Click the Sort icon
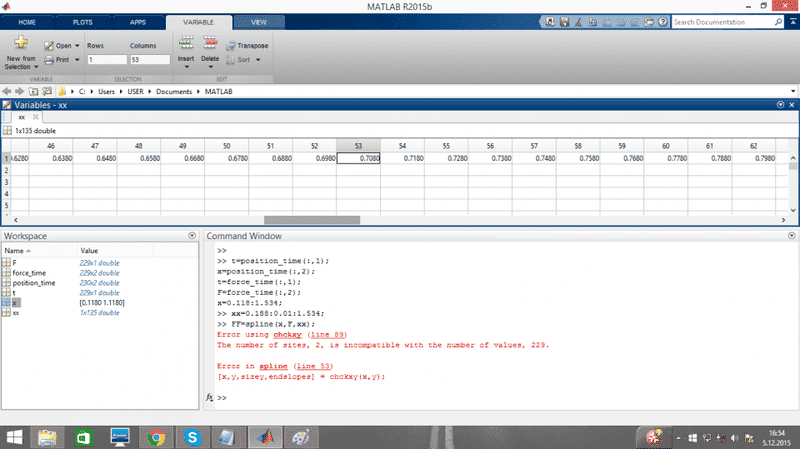Viewport: 800px width, 449px height. (x=231, y=60)
